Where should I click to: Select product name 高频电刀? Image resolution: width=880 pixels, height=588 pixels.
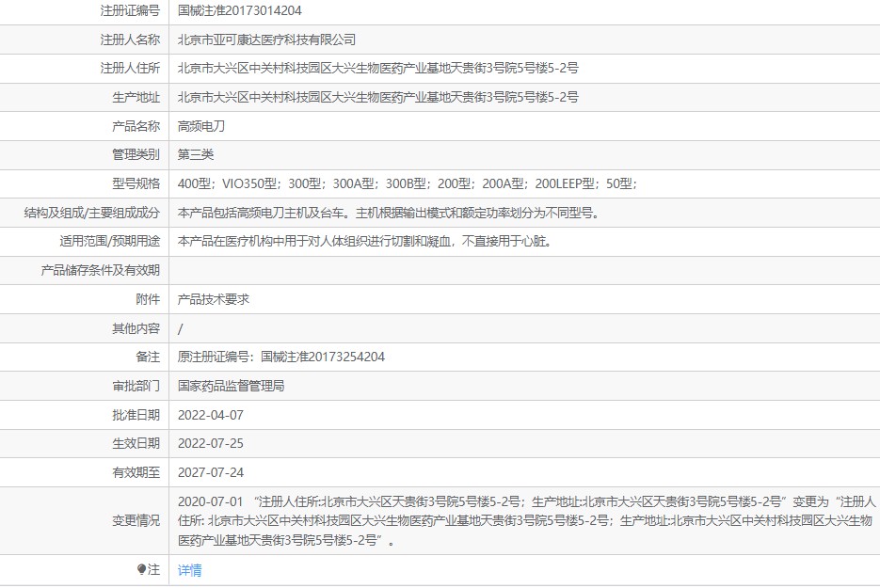201,126
